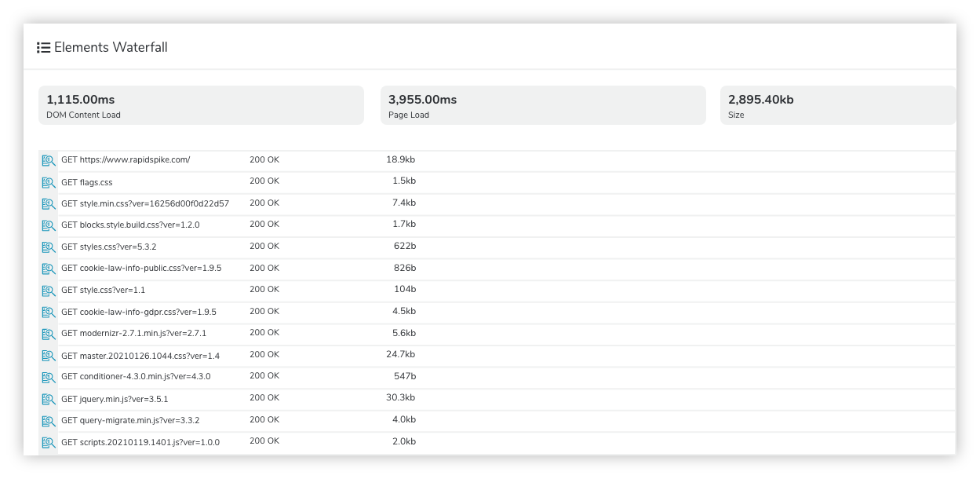
Task: Inspect cookie-law-info-gdpr.css request icon
Action: tap(49, 313)
